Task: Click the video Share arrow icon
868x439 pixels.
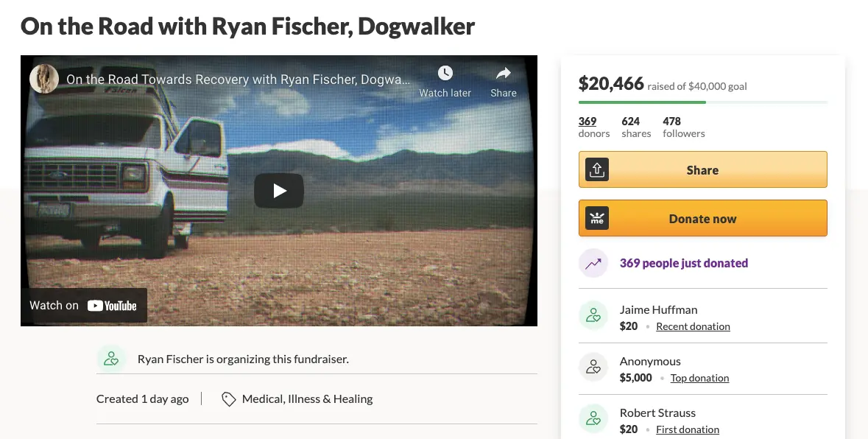Action: tap(504, 74)
